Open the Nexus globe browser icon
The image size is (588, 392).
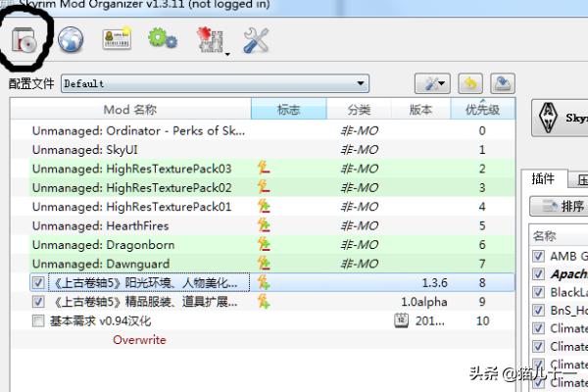point(71,40)
